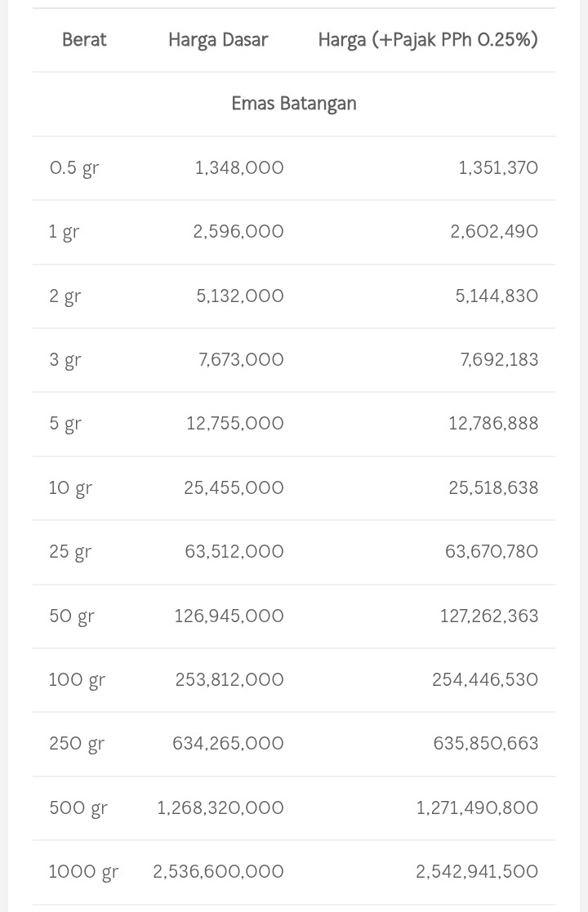Click the Harga Dasar column header
The height and width of the screenshot is (912, 588).
point(218,40)
